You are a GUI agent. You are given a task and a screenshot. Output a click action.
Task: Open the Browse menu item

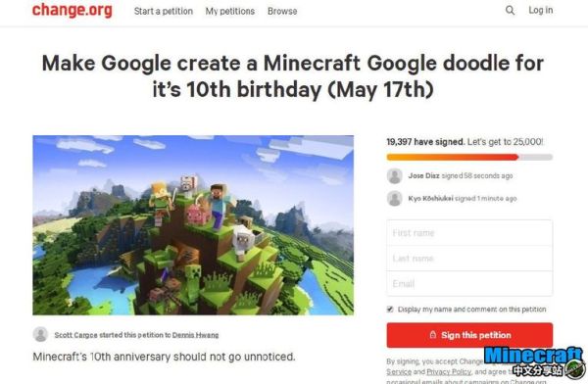282,11
